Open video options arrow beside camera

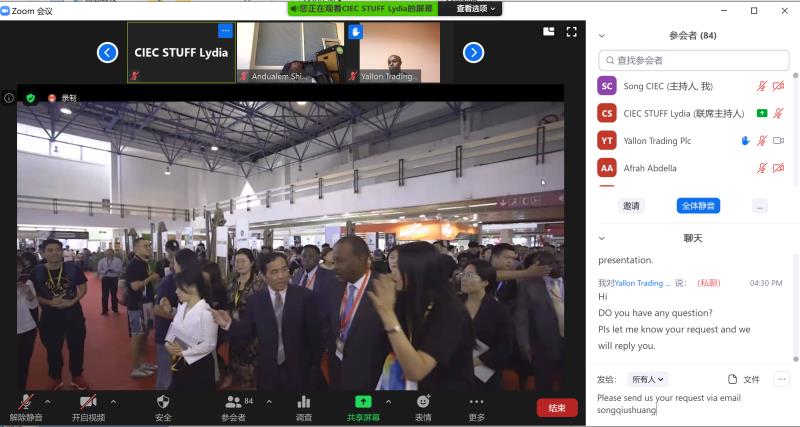tap(113, 402)
